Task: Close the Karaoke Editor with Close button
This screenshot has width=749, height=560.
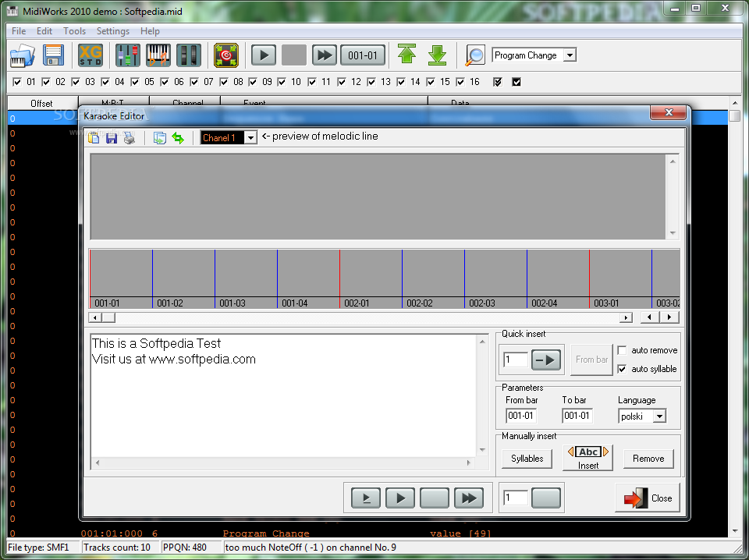Action: (648, 498)
